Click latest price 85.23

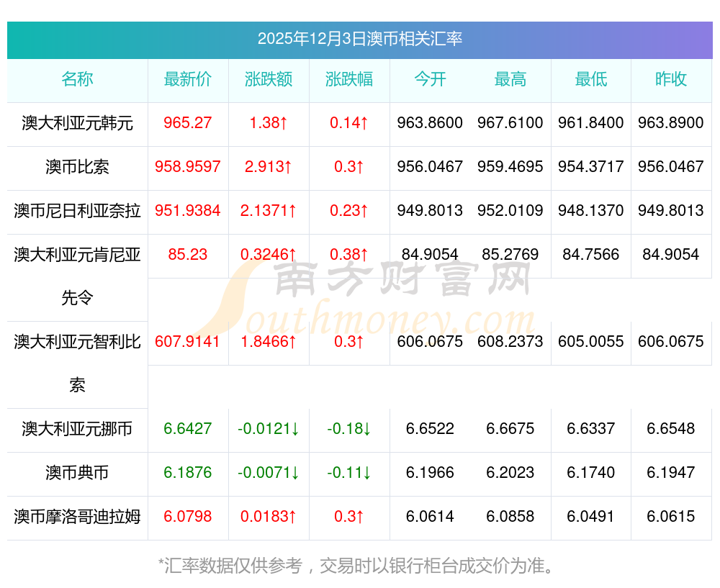188,254
